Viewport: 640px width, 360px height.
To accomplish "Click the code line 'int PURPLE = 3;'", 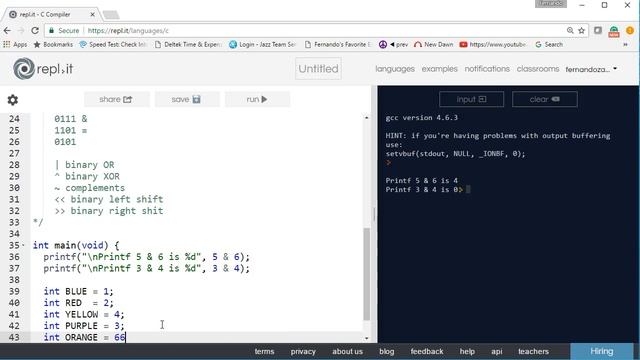I will pos(84,326).
